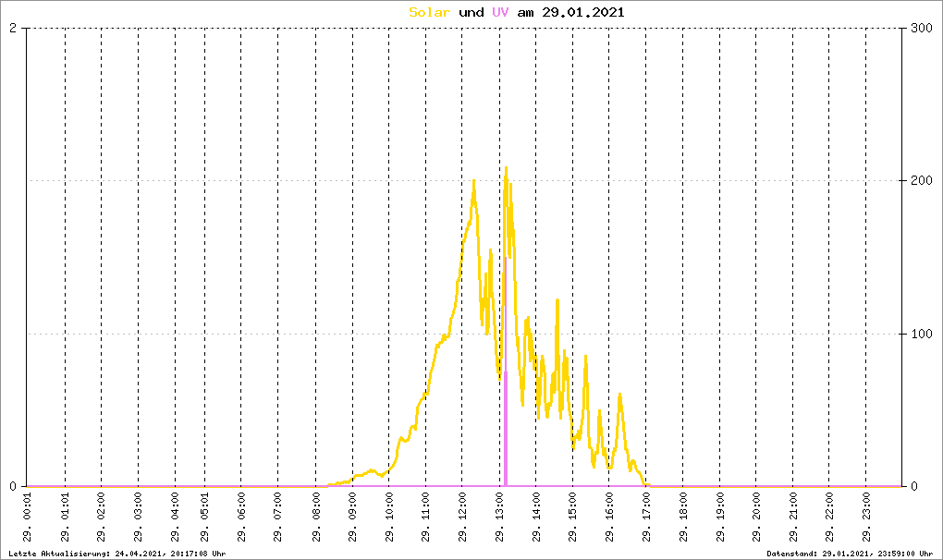This screenshot has width=943, height=560.
Task: Click the time label '29. 06:00'
Action: [242, 517]
